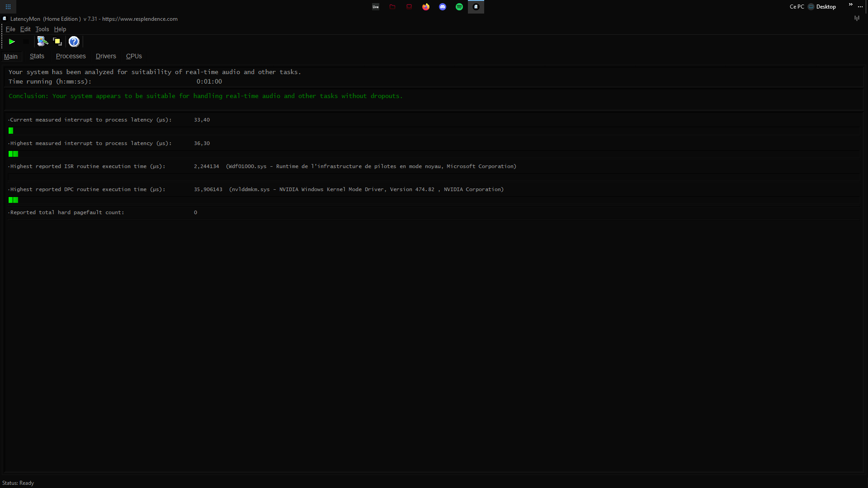Switch to the Drivers tab
This screenshot has width=868, height=488.
click(106, 56)
